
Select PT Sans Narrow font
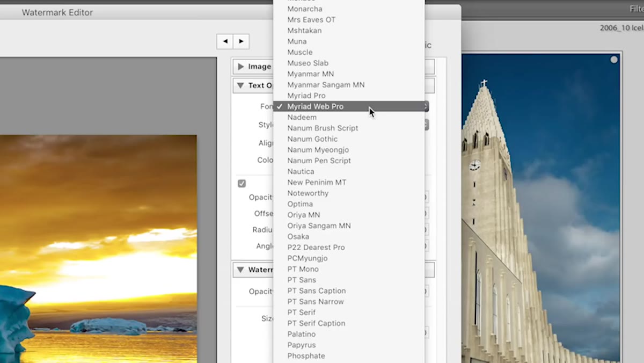[349, 301]
